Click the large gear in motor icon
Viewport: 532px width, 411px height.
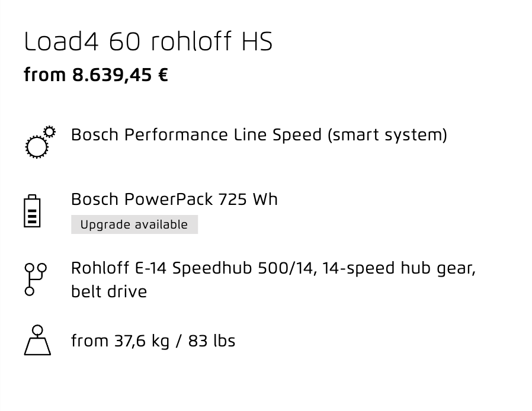[x=37, y=147]
